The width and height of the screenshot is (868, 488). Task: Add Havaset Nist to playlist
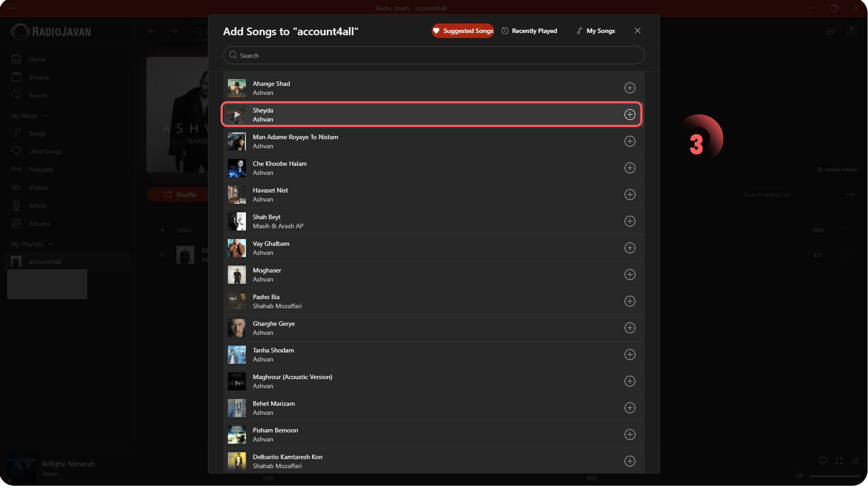[x=630, y=195]
